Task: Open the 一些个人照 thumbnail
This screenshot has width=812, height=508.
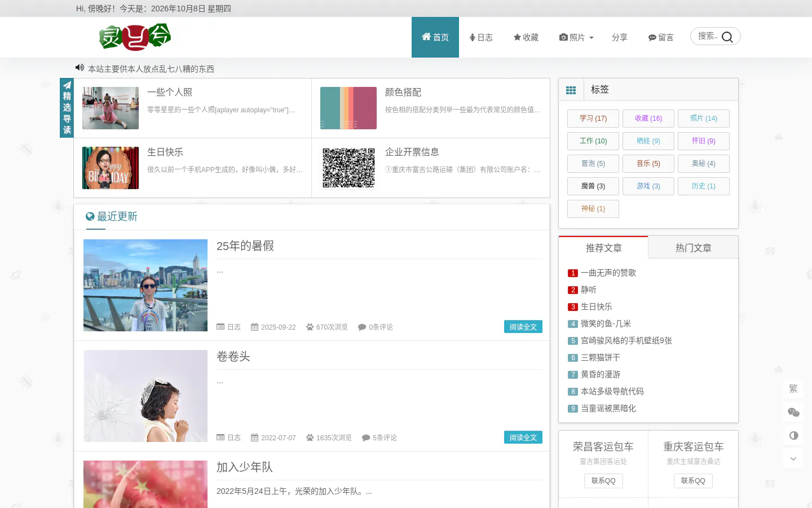Action: 111,108
